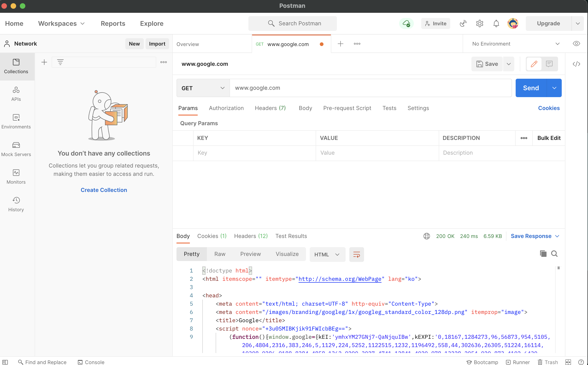Open the code snippet panel icon
Image resolution: width=588 pixels, height=365 pixels.
tap(576, 64)
